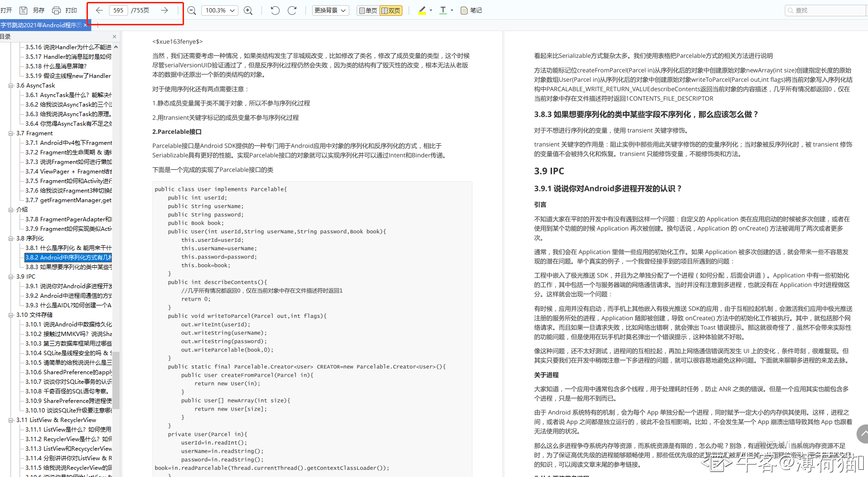The image size is (868, 477).
Task: Open 3.11.1 ListView是什么 entry
Action: click(x=68, y=430)
